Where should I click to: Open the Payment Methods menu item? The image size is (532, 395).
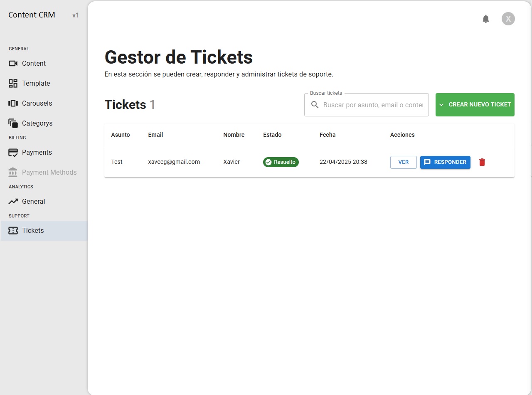(49, 173)
